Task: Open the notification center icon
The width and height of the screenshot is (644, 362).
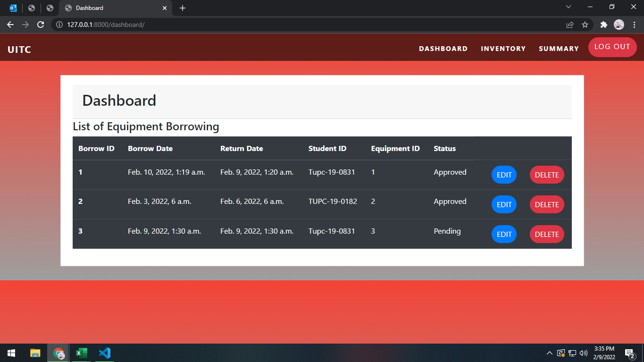Action: point(630,353)
